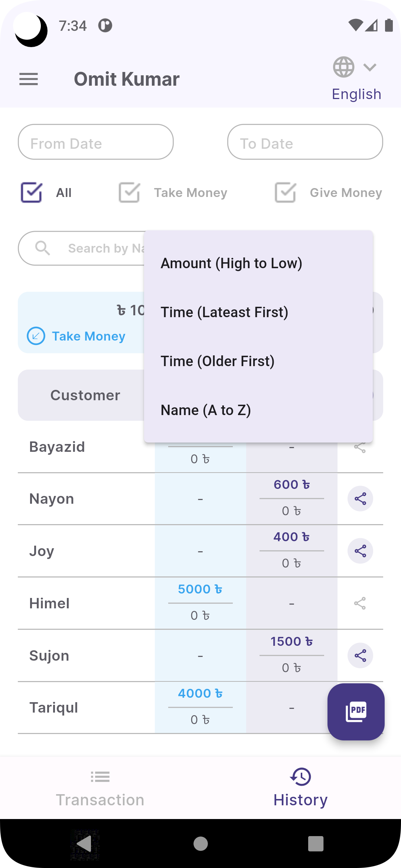Enable the Take Money filter checkbox
Screen dimensions: 401x868
point(129,193)
